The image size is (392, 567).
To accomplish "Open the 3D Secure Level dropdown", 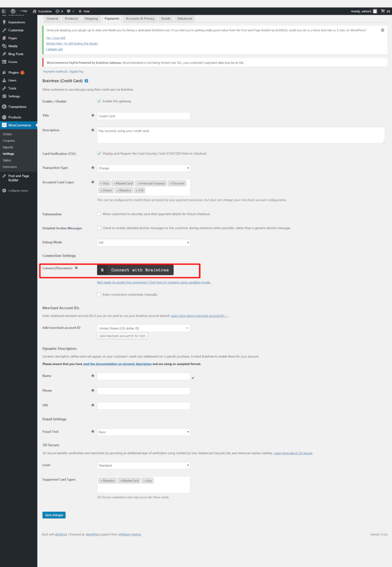I will tap(143, 465).
